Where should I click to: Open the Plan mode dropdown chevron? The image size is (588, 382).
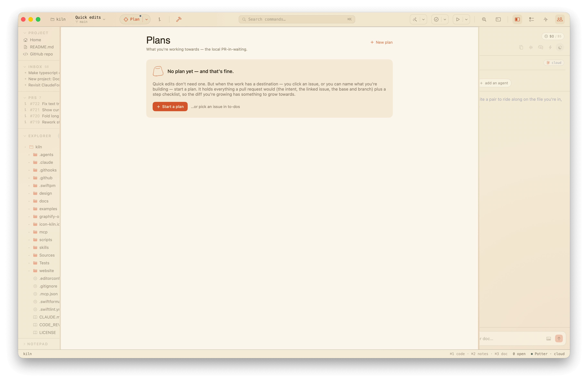[x=147, y=19]
